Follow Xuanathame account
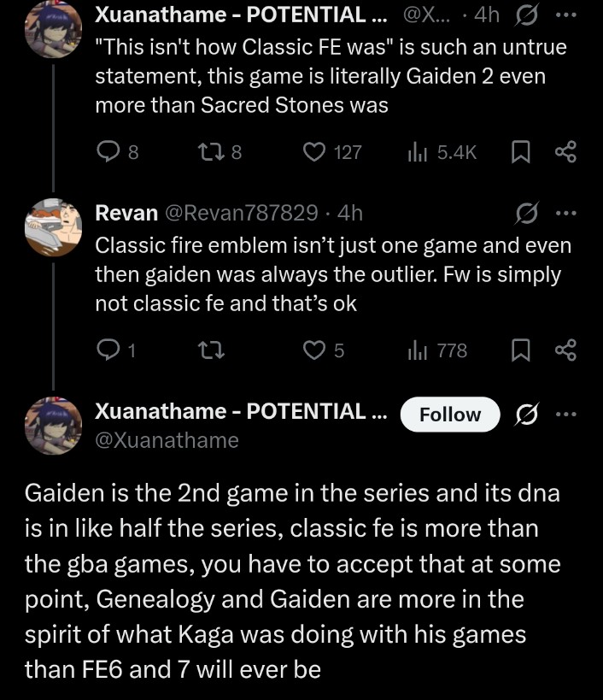The width and height of the screenshot is (603, 700). pos(450,415)
